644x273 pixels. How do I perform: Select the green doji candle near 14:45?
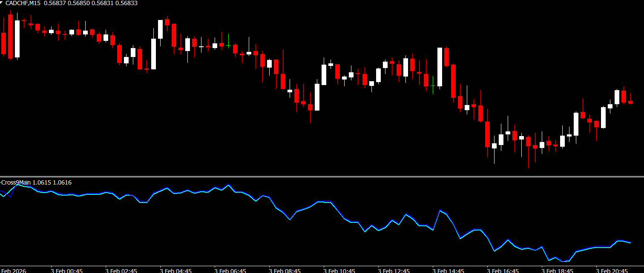point(433,85)
